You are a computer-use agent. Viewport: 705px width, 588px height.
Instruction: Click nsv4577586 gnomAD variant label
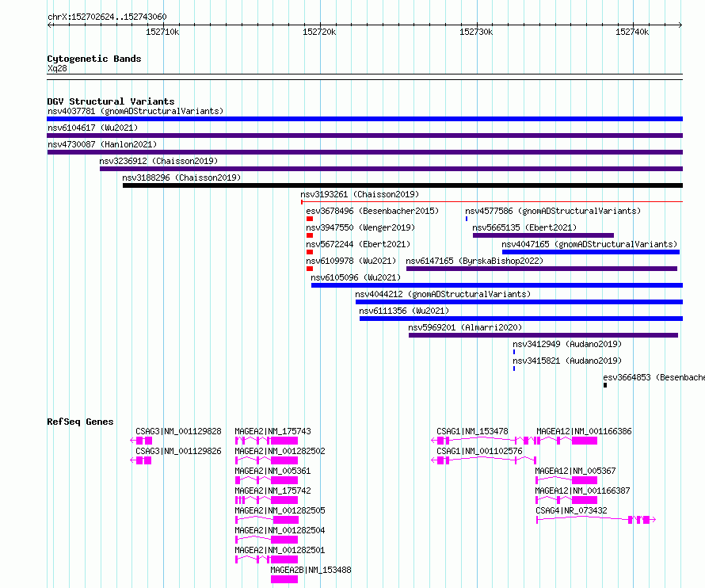pyautogui.click(x=553, y=211)
